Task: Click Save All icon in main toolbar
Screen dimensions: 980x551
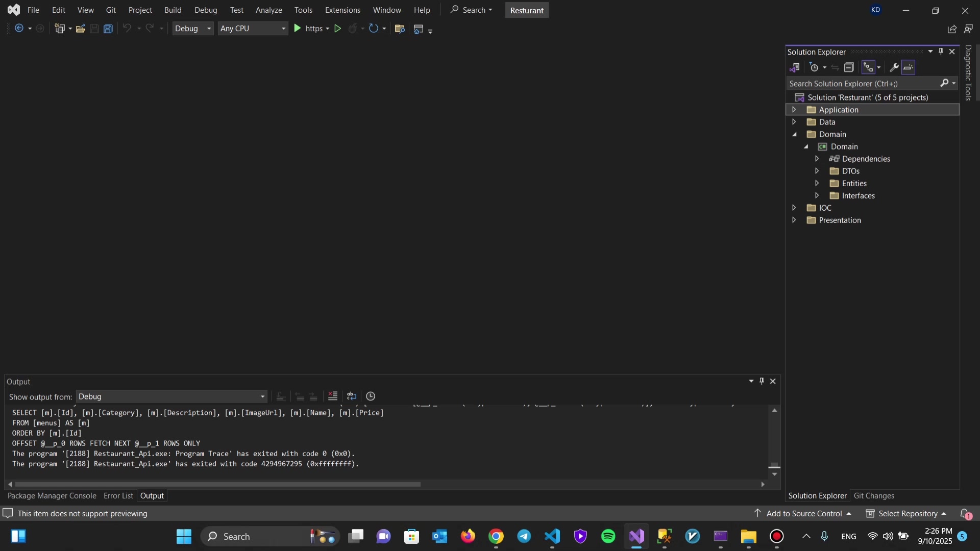Action: (108, 29)
